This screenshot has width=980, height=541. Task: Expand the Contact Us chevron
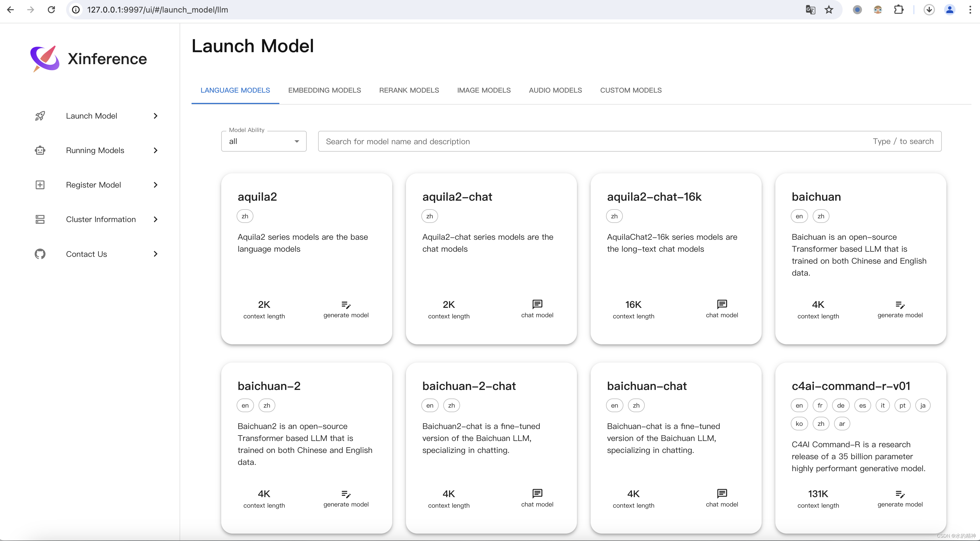[x=155, y=254]
